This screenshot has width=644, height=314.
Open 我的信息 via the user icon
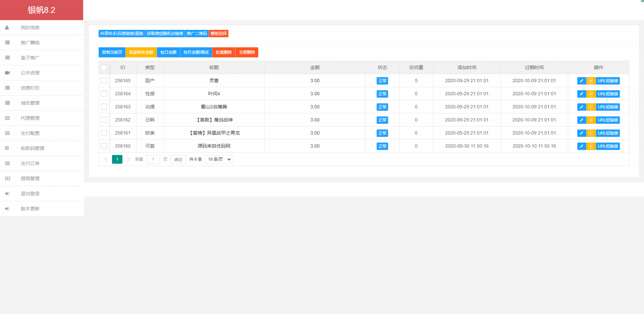[x=6, y=27]
